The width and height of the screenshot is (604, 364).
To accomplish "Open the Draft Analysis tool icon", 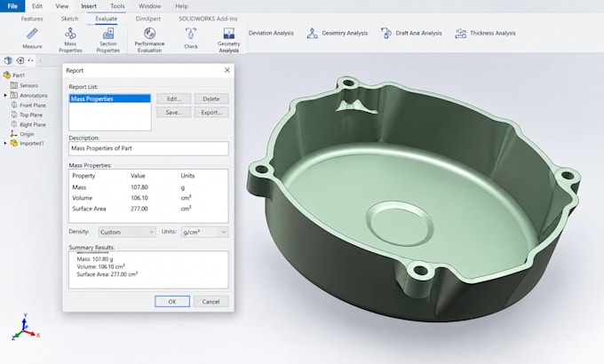I will click(386, 34).
